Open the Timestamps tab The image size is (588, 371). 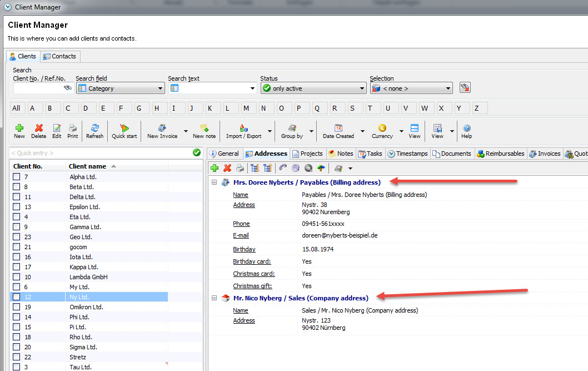point(408,154)
